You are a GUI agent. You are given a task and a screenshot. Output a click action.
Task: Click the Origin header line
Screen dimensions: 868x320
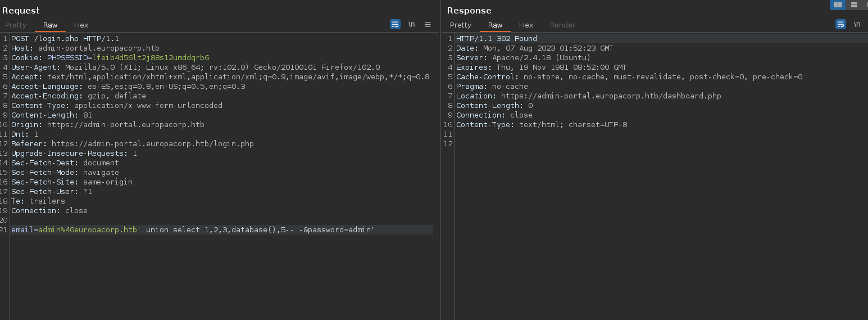[x=108, y=124]
